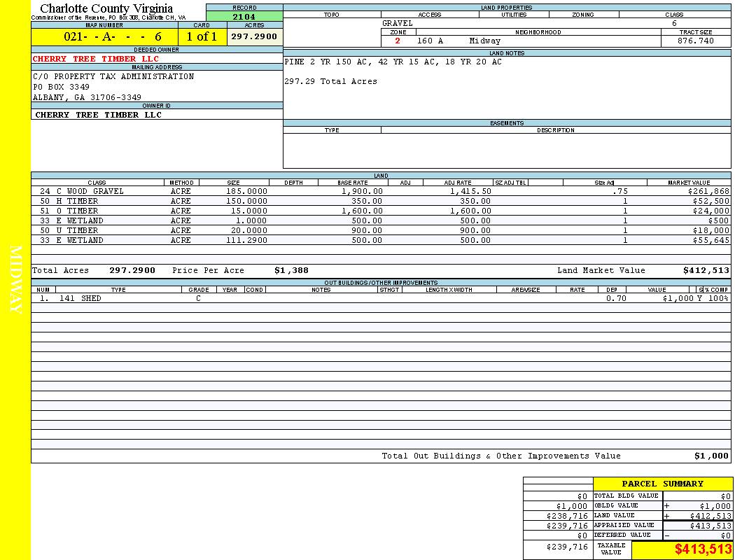Click the PARCEL SUMMARY yellow header
Image resolution: width=735 pixels, height=560 pixels.
pos(662,484)
